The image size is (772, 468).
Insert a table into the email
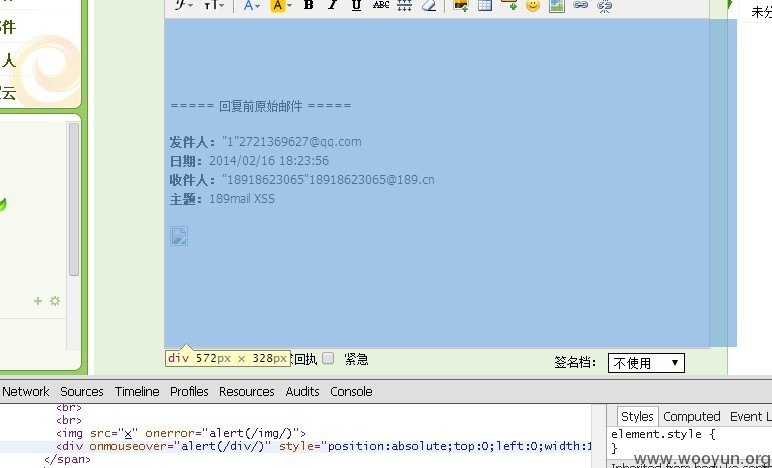(x=485, y=5)
